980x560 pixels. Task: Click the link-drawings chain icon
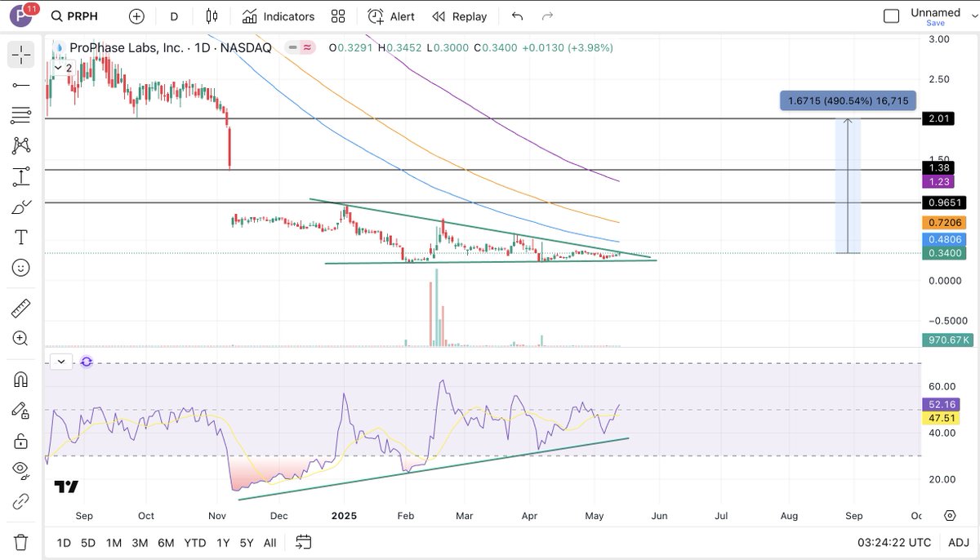pyautogui.click(x=21, y=500)
